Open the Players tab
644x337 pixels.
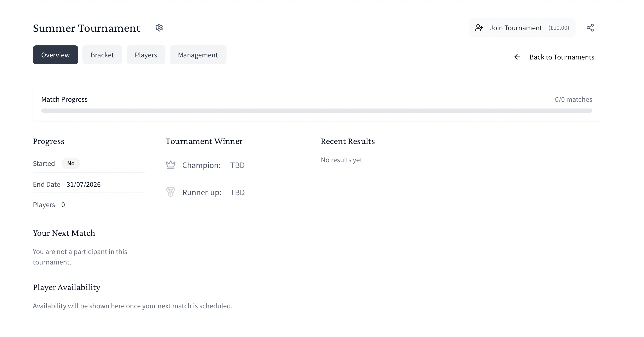tap(146, 55)
